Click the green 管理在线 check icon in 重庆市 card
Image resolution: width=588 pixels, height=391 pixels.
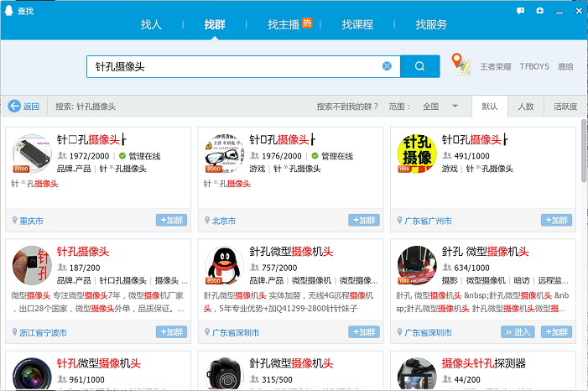pos(122,156)
